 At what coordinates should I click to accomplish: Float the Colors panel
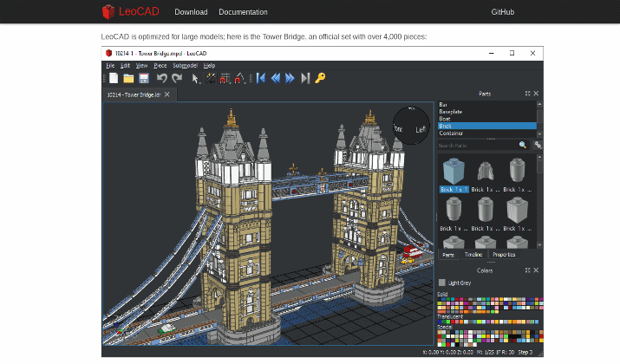click(527, 270)
